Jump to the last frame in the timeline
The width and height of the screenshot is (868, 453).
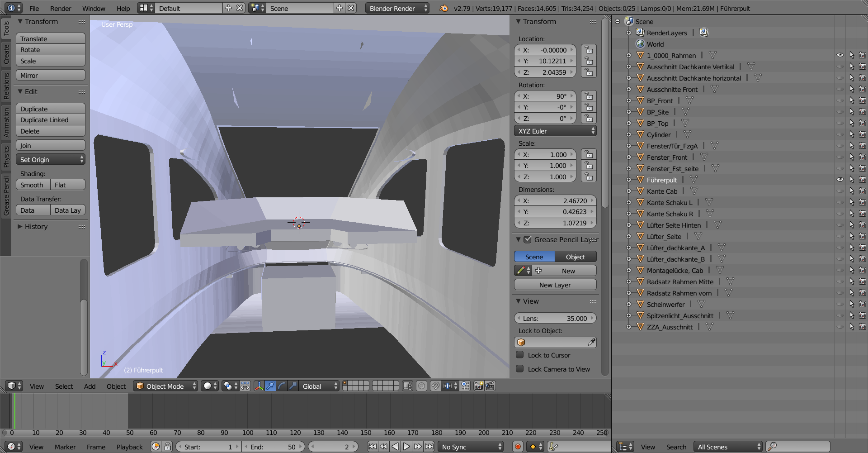coord(429,447)
